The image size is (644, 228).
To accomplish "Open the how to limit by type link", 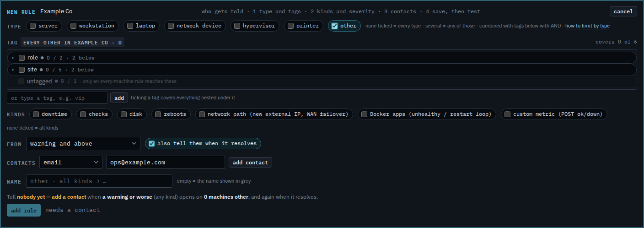I will pyautogui.click(x=587, y=26).
